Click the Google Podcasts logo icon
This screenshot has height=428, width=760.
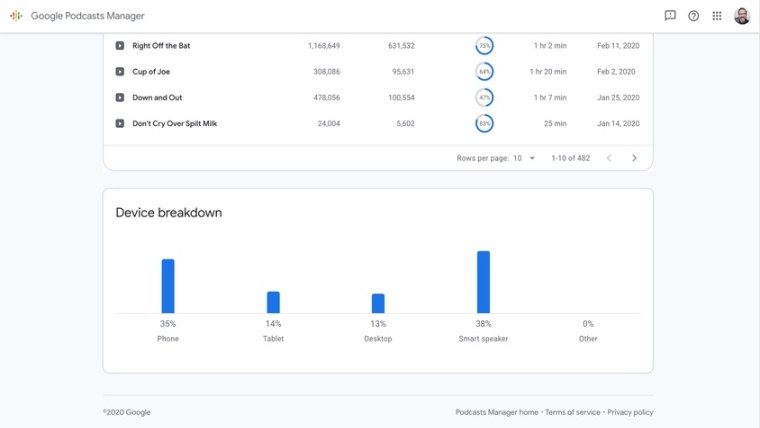click(x=16, y=16)
